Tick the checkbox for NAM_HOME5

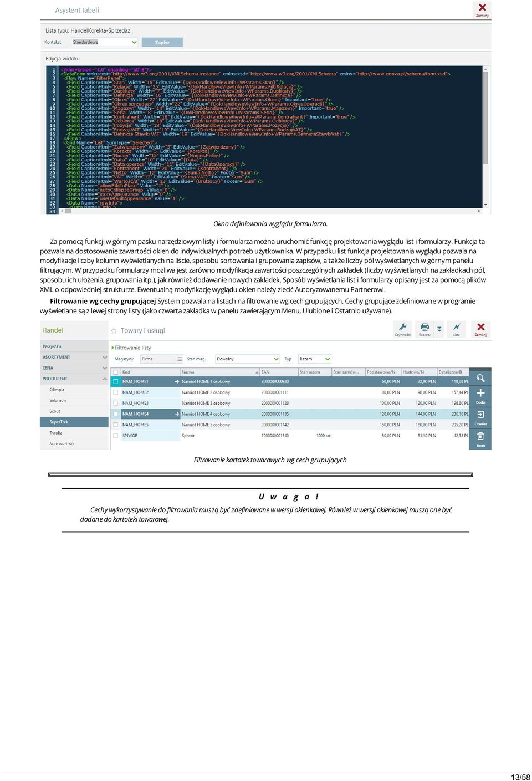(x=116, y=425)
